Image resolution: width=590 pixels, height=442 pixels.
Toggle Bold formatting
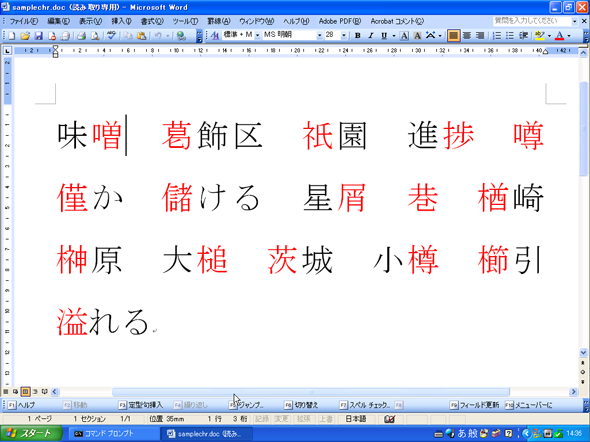click(357, 36)
